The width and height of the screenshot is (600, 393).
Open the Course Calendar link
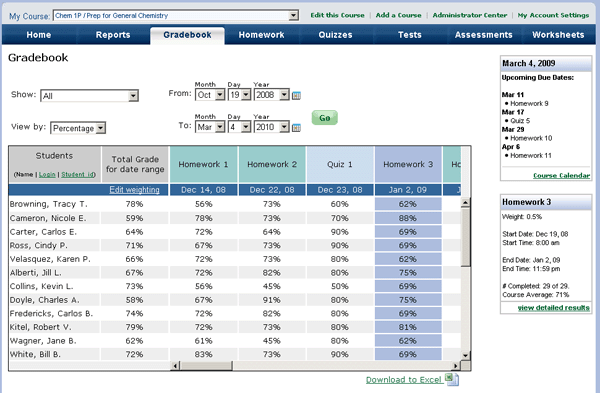coord(561,175)
